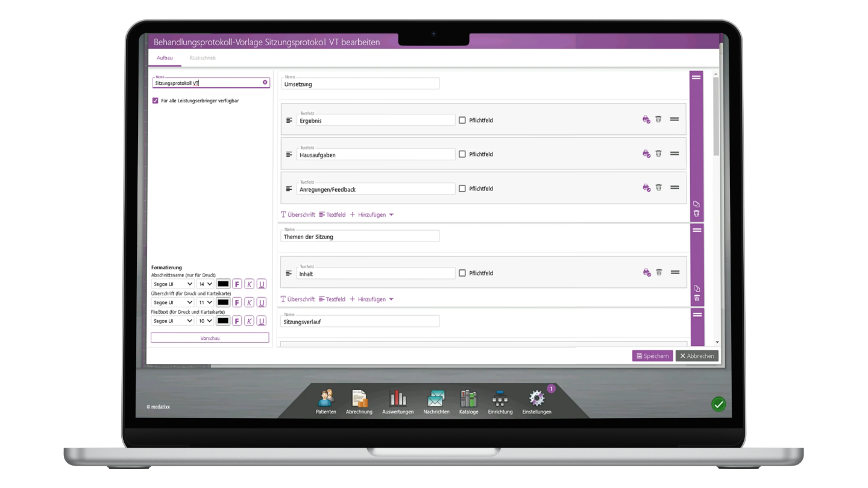The width and height of the screenshot is (868, 488).
Task: Click the Speichern button
Action: 653,356
